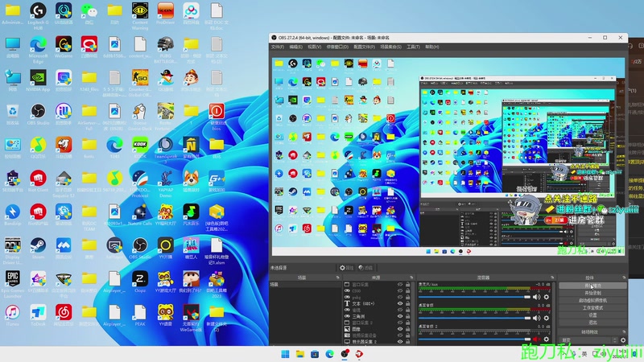Open the 工具(T) tools menu

413,47
